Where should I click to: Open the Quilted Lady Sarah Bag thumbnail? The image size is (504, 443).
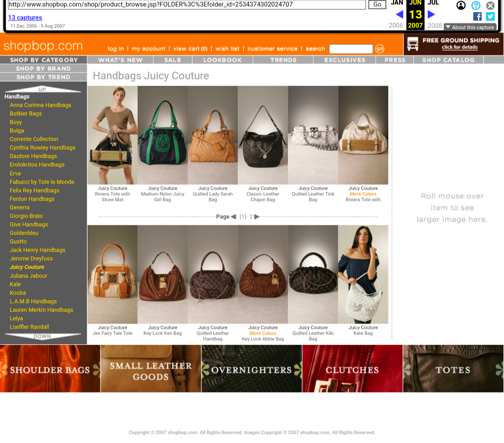coord(213,135)
